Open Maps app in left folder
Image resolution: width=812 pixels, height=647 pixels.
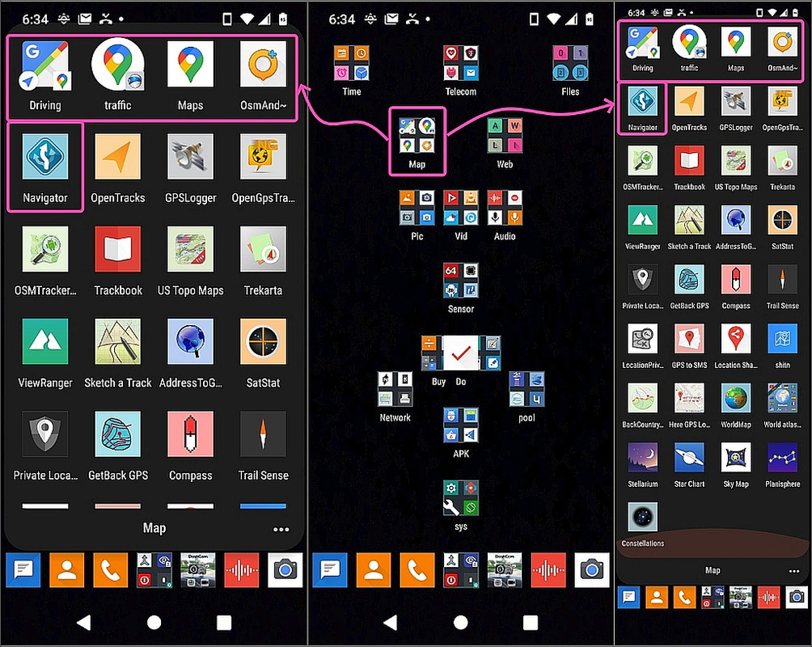tap(190, 64)
